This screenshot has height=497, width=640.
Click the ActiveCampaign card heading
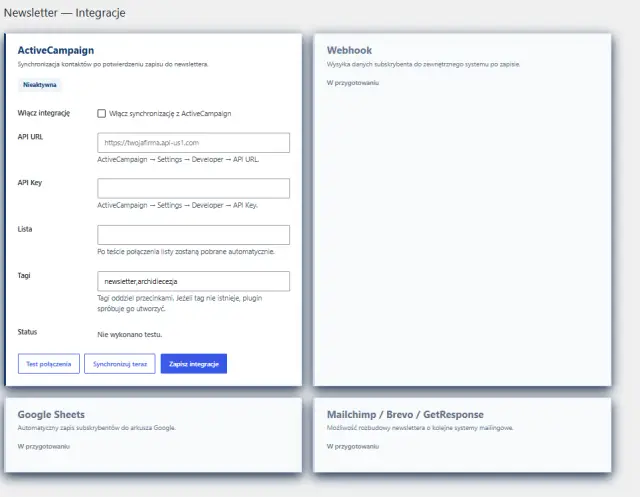coord(56,50)
